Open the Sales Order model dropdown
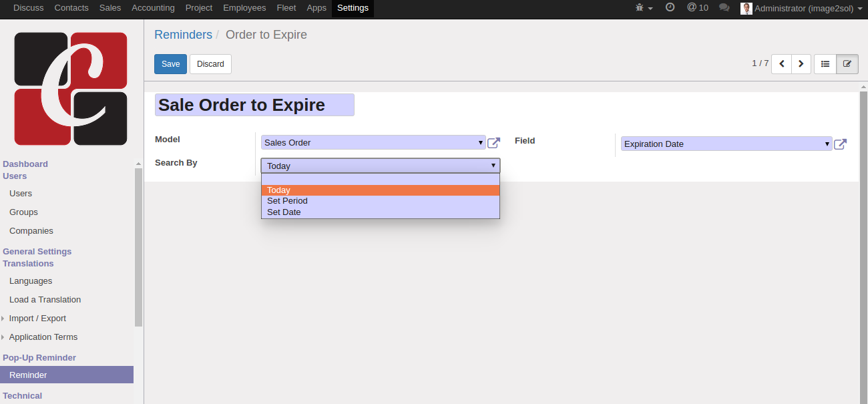The height and width of the screenshot is (404, 868). 373,143
